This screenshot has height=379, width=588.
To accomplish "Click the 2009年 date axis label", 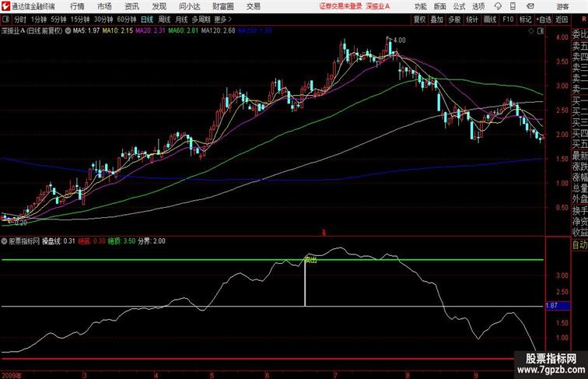I will (x=12, y=375).
